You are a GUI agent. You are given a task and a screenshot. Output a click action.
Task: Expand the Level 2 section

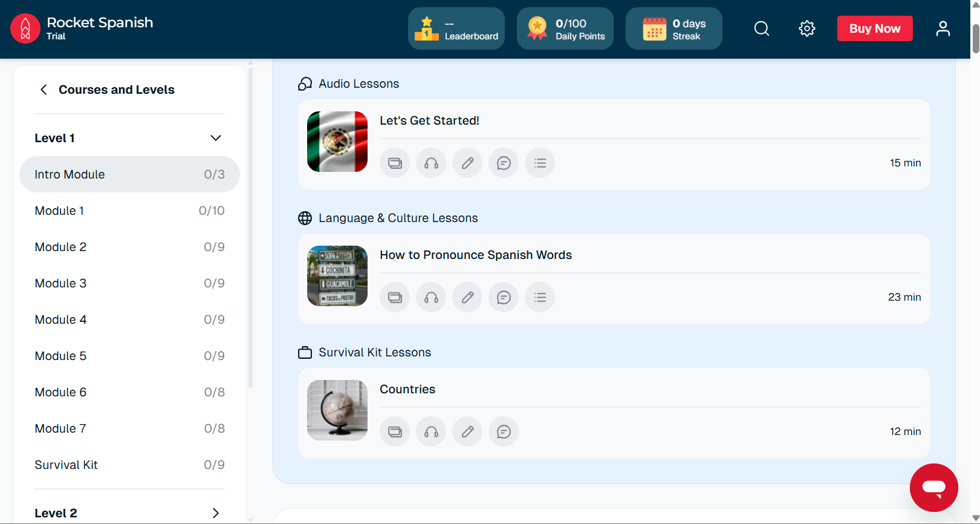[x=215, y=513]
